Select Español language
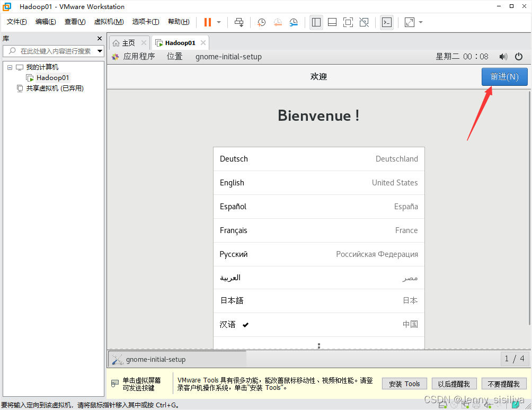The height and width of the screenshot is (410, 532). [319, 207]
